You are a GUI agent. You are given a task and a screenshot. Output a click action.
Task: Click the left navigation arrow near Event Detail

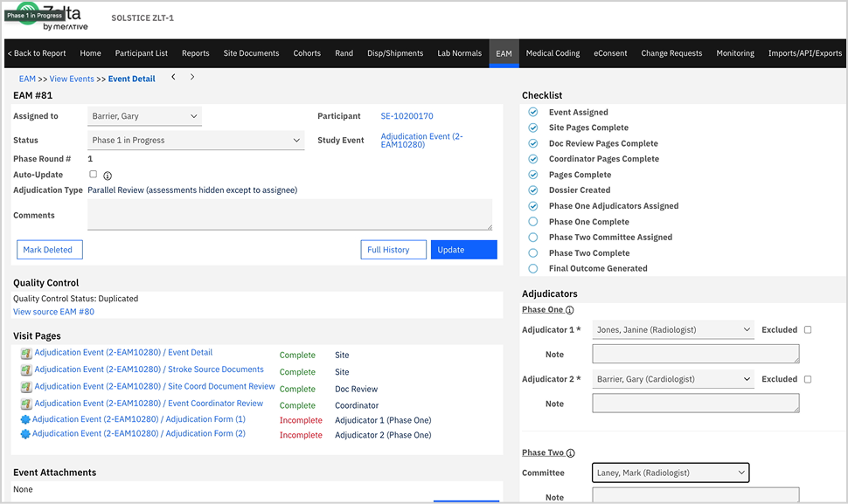pos(173,77)
